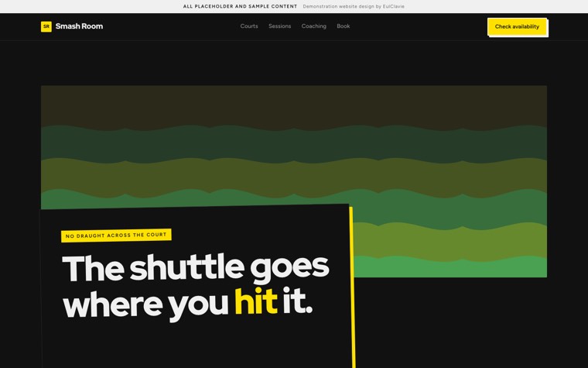Click the "No draught across the court" badge
The image size is (588, 368).
(116, 236)
